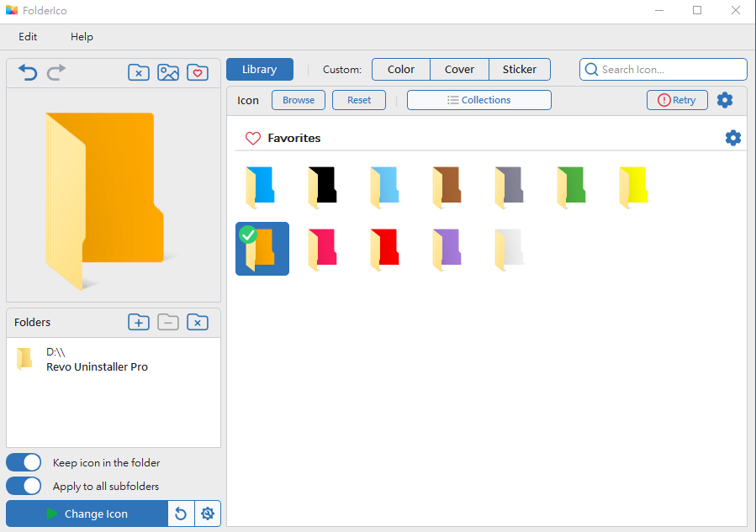The width and height of the screenshot is (756, 532).
Task: Add current icon to favorites heart-folder icon
Action: coord(198,73)
